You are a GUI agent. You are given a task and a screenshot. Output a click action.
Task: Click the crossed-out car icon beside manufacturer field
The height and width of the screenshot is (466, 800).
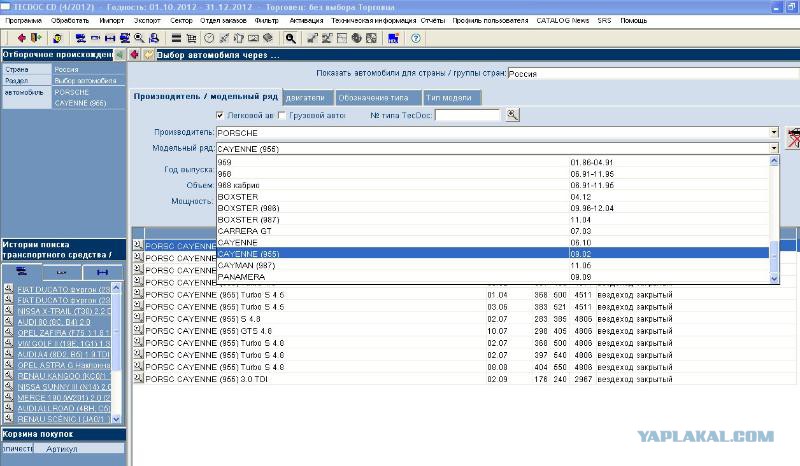pyautogui.click(x=793, y=138)
